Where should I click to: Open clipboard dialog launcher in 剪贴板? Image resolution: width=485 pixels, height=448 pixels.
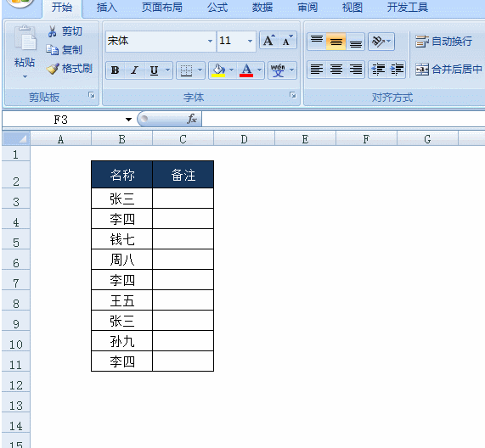point(92,95)
